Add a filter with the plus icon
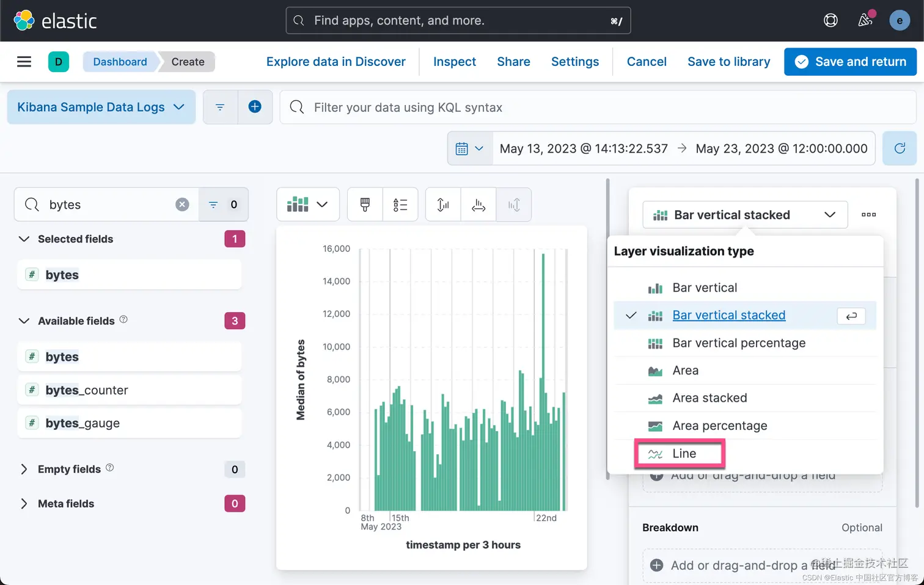 [255, 107]
